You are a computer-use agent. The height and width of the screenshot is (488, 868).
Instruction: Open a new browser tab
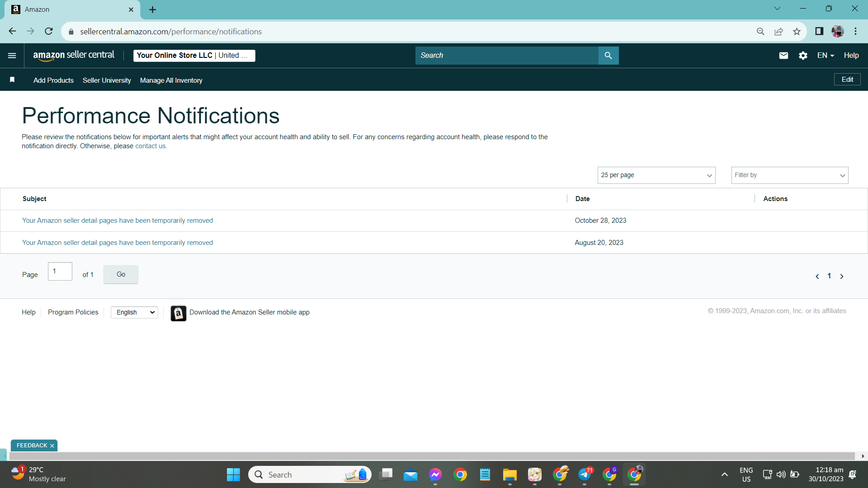[153, 9]
